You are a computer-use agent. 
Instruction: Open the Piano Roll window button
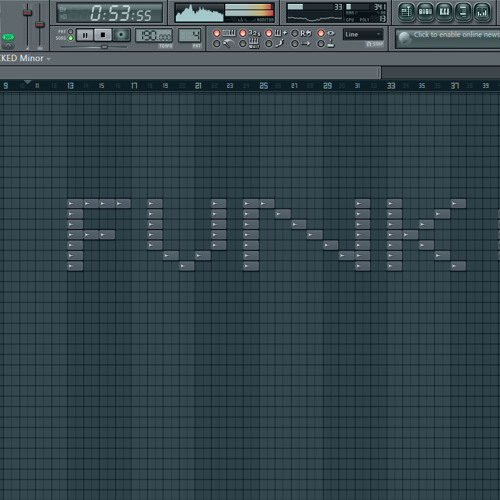(444, 12)
